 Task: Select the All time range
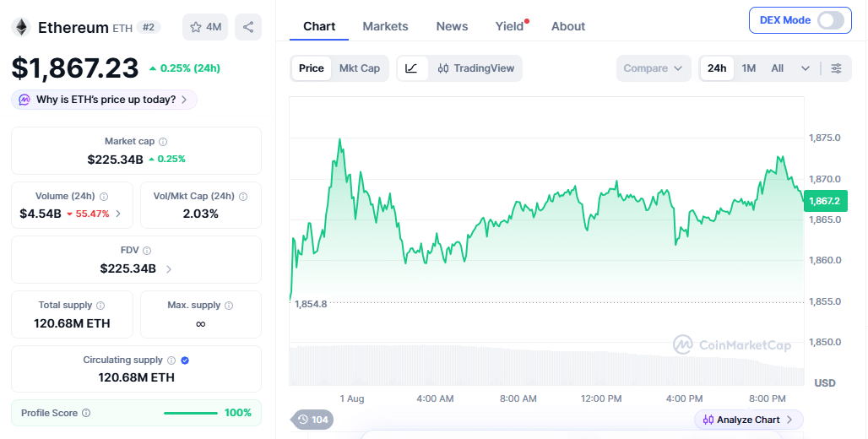pos(777,68)
